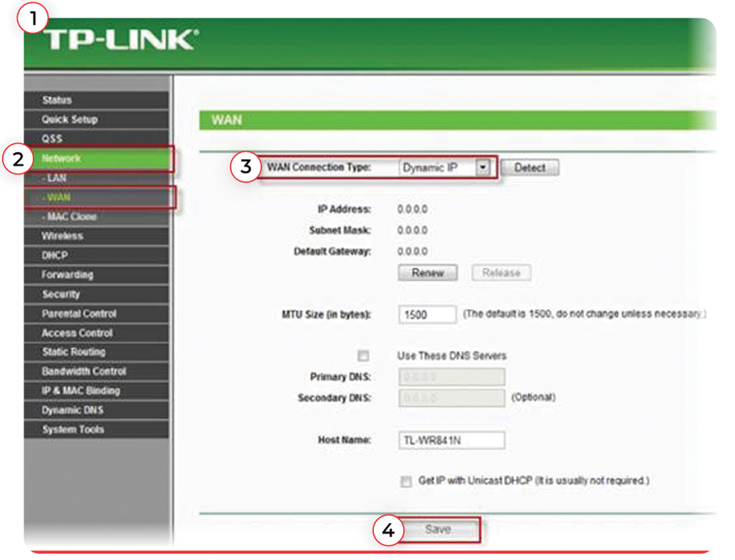735x560 pixels.
Task: Expand the WAN Connection Type dropdown
Action: click(x=444, y=168)
